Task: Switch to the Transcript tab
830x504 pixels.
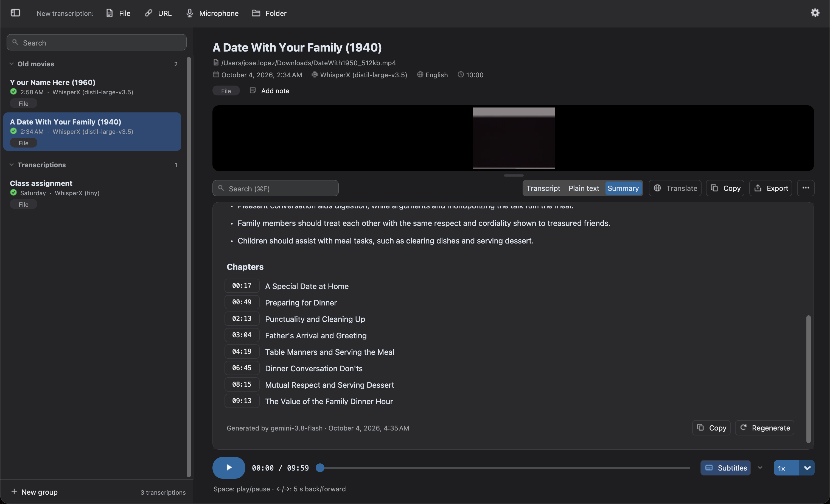Action: click(x=543, y=188)
